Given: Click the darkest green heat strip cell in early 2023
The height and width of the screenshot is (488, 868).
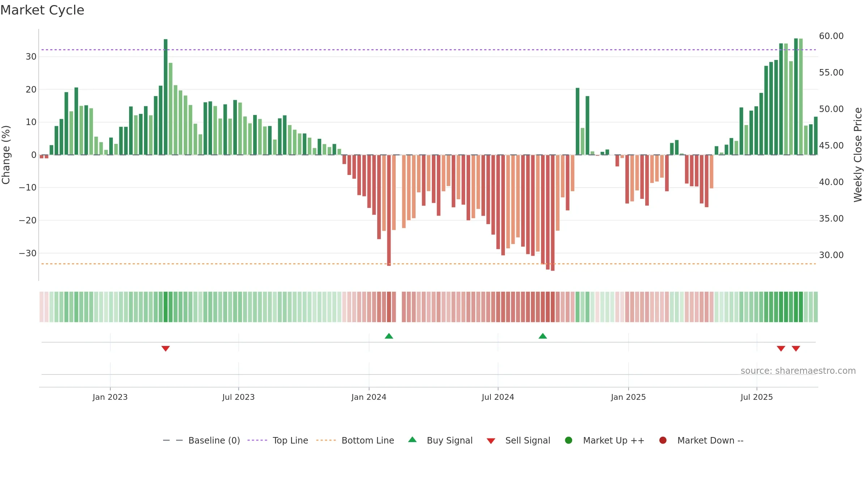Looking at the screenshot, I should click(x=166, y=307).
